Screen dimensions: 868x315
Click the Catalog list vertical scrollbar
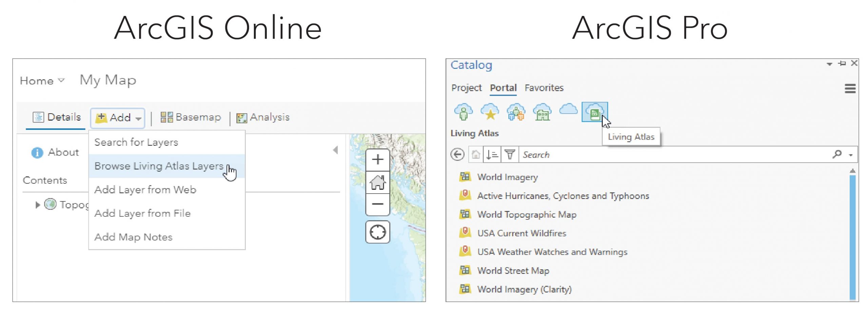tap(852, 237)
